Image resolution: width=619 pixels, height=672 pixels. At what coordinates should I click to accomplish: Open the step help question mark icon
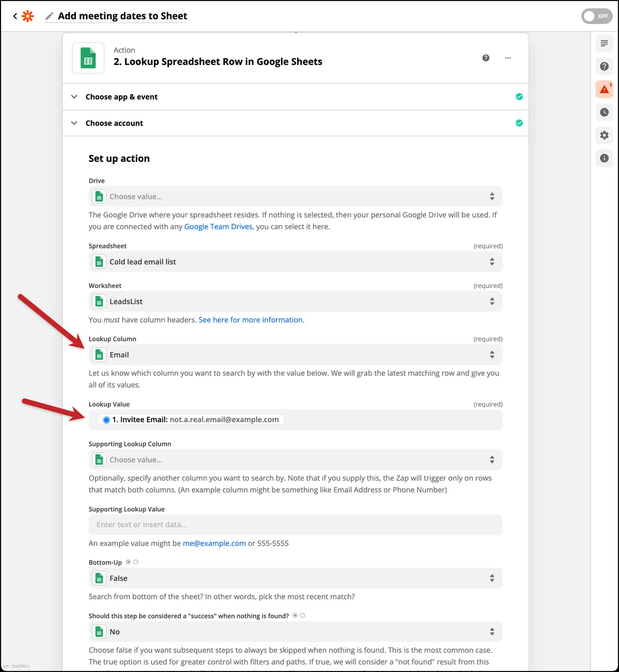(486, 58)
